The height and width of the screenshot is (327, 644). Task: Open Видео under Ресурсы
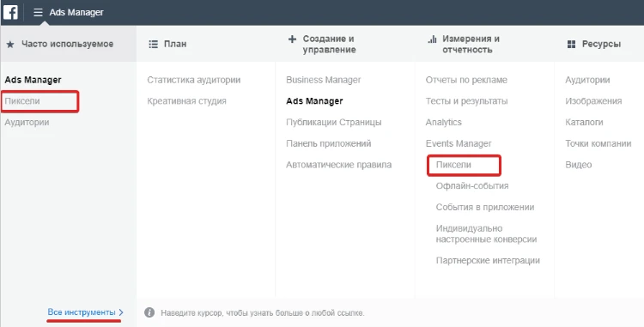coord(578,165)
